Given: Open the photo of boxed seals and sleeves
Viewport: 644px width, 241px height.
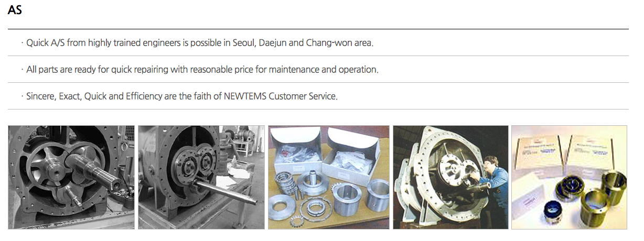Looking at the screenshot, I should pos(569,177).
